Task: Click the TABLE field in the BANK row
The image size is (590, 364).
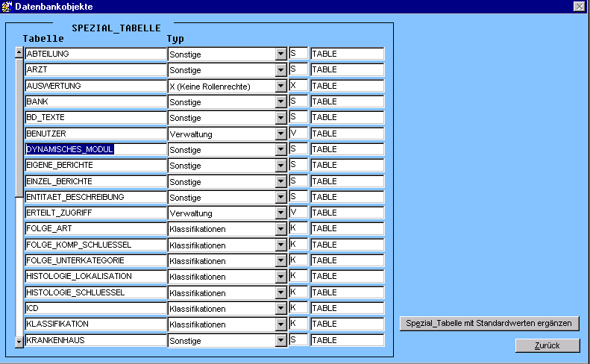Action: click(346, 101)
